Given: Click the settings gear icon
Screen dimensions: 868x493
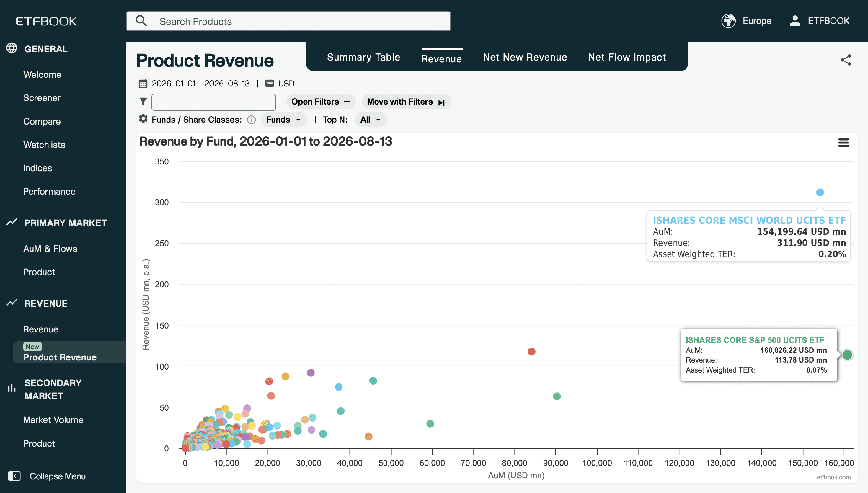Looking at the screenshot, I should click(x=143, y=119).
